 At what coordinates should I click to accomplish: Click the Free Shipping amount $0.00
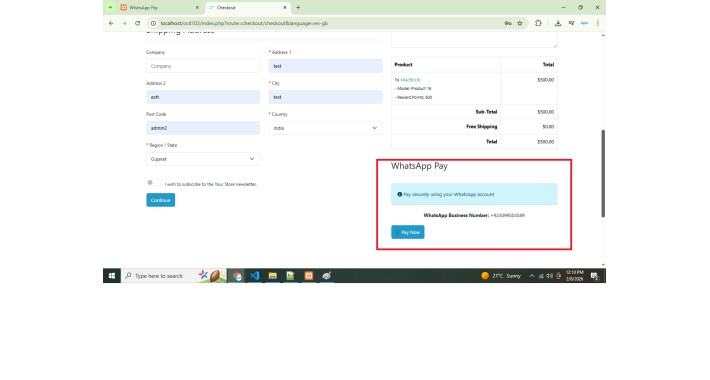(x=548, y=127)
